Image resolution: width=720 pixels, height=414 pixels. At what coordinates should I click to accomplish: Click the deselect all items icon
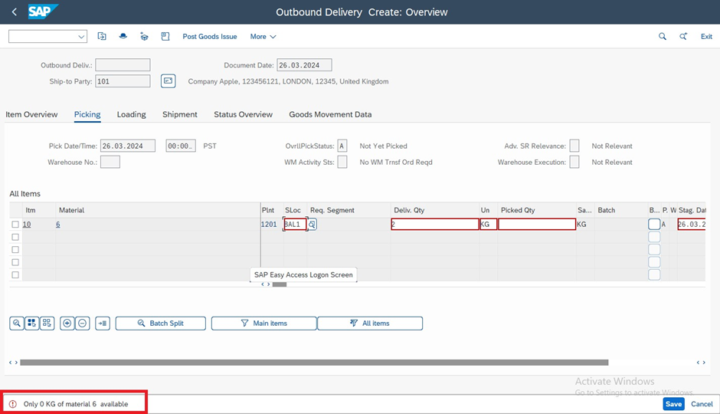click(47, 323)
